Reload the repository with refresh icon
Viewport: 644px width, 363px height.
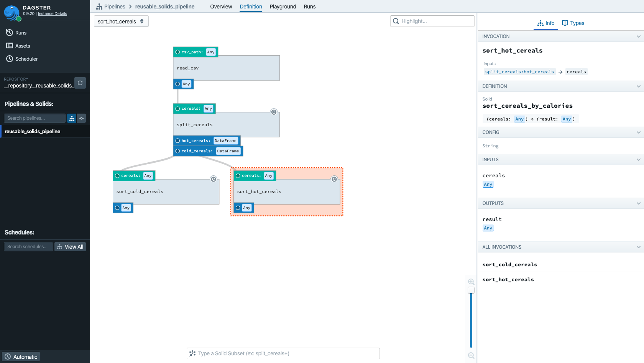coord(80,83)
